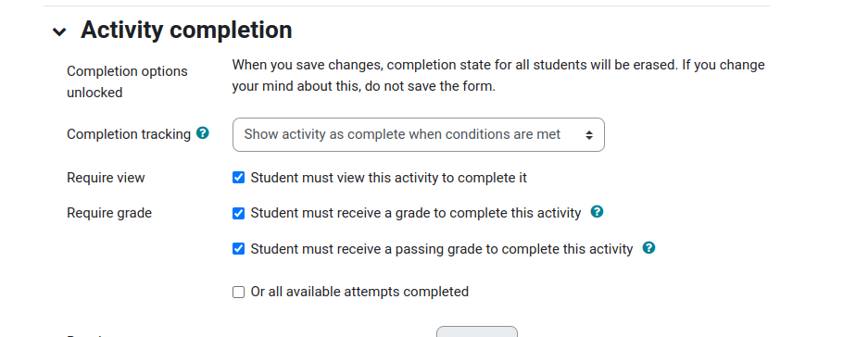Open help for Completion tracking
Viewport: 868px width, 337px height.
[x=203, y=133]
